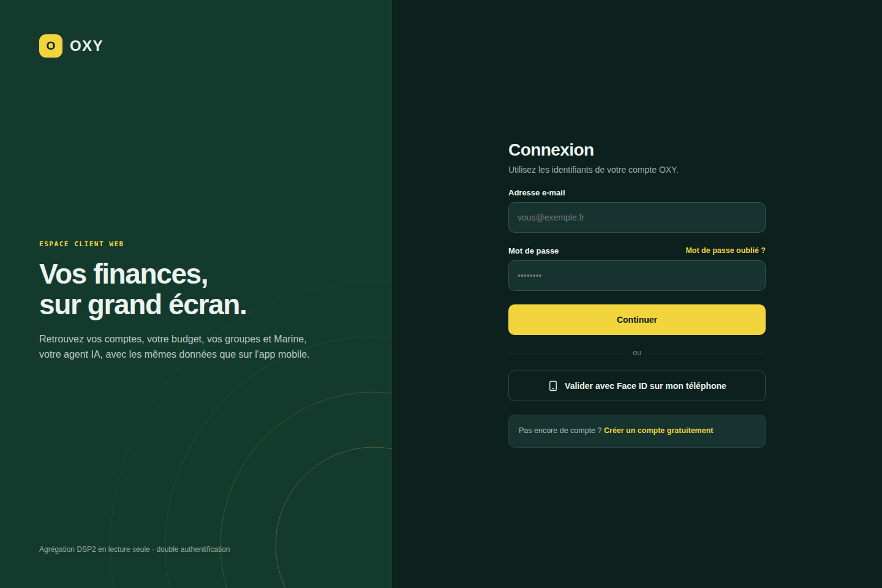Click the 'Mot de passe' field label
The image size is (882, 588).
point(533,251)
